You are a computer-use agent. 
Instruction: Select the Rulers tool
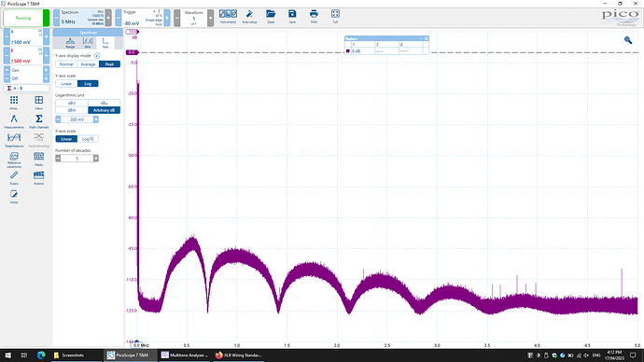click(x=14, y=177)
